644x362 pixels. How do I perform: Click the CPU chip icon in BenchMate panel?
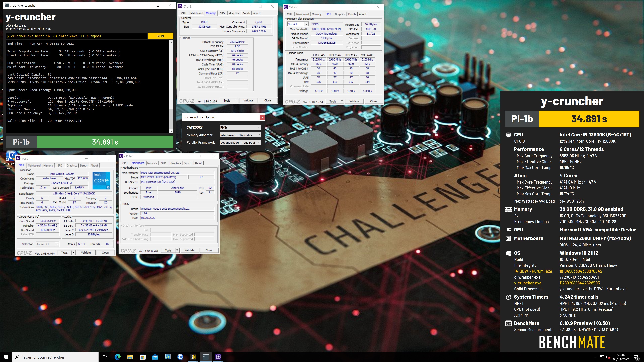[x=508, y=135]
